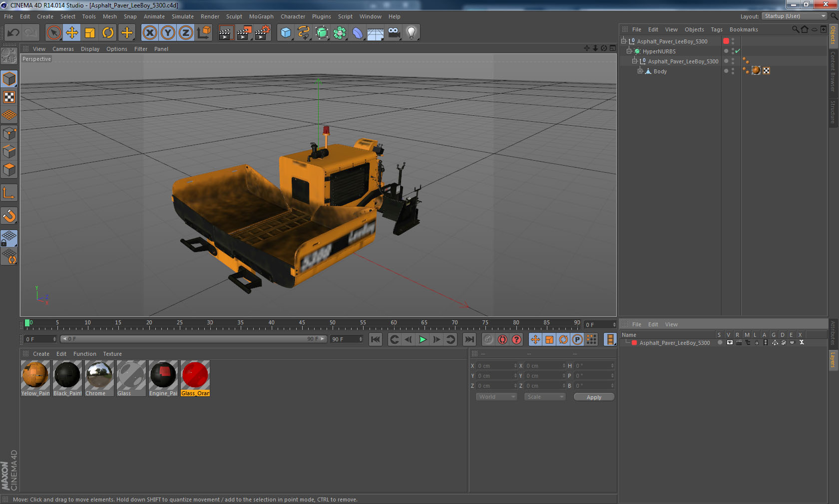Open Edit Render Settings icon
Viewport: 839px width, 504px height.
click(x=262, y=33)
